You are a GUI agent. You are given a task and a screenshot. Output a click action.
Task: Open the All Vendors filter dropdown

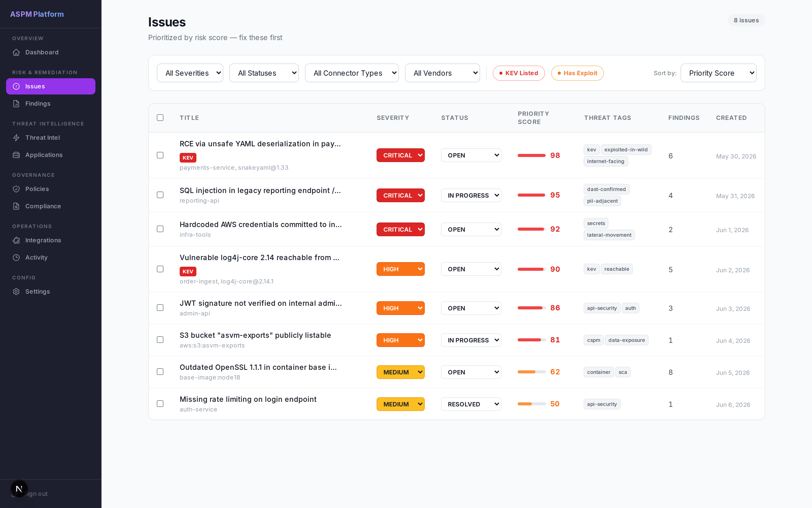click(x=443, y=73)
